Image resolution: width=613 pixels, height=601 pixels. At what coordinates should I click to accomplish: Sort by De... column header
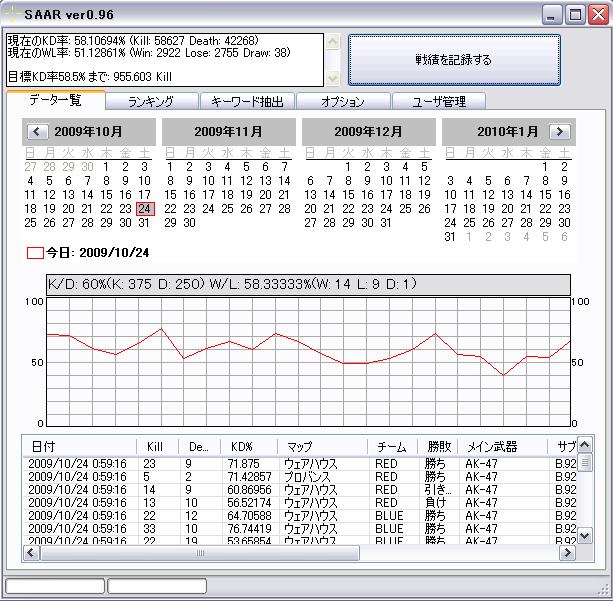click(x=200, y=447)
